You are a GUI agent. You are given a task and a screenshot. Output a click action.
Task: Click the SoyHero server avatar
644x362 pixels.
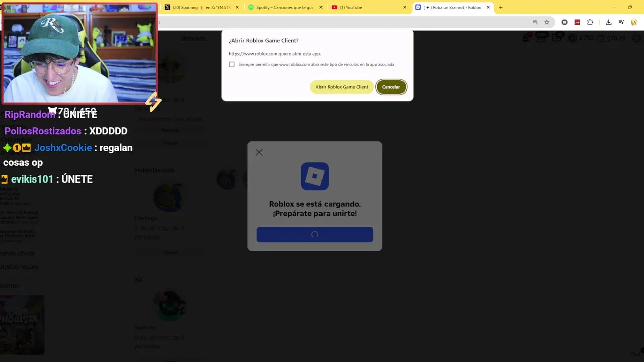[x=170, y=305]
